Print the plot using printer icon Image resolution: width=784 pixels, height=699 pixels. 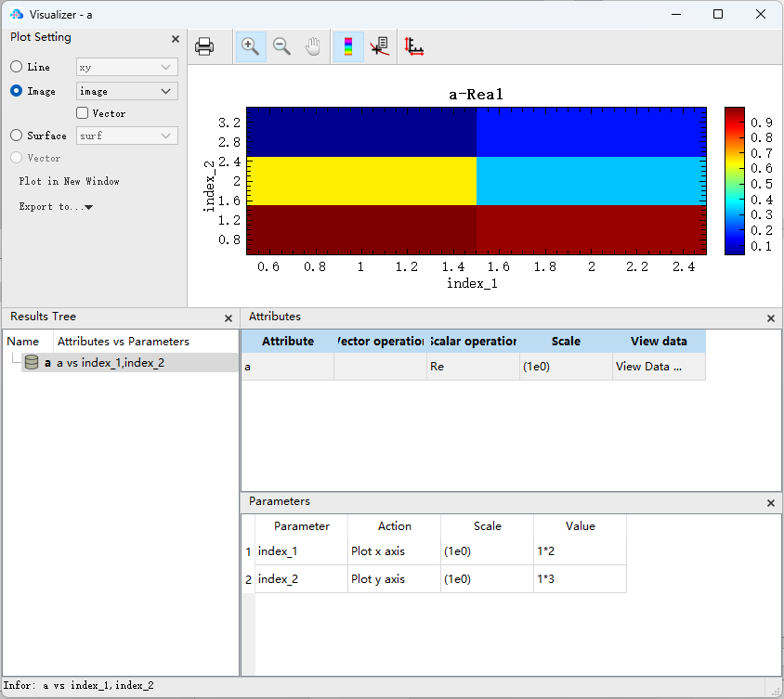pyautogui.click(x=204, y=46)
